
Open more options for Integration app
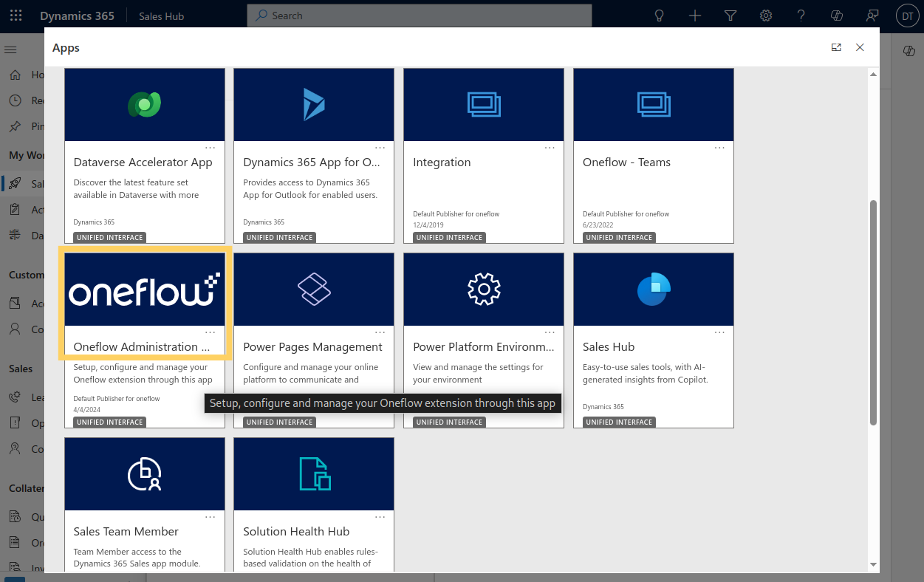click(550, 148)
